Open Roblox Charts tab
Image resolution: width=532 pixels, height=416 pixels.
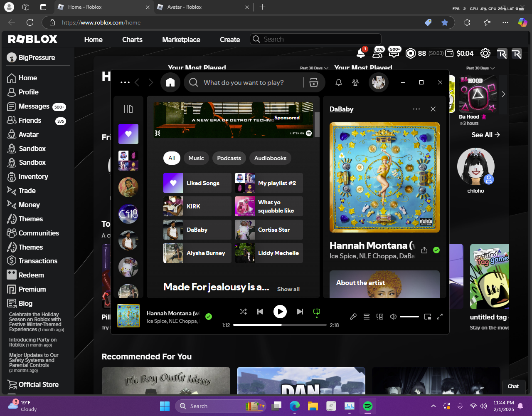132,40
